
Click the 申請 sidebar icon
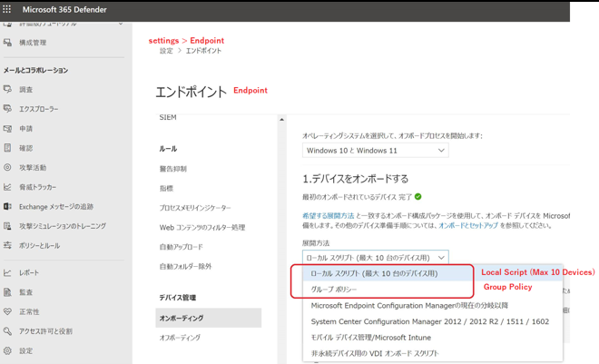pos(7,128)
